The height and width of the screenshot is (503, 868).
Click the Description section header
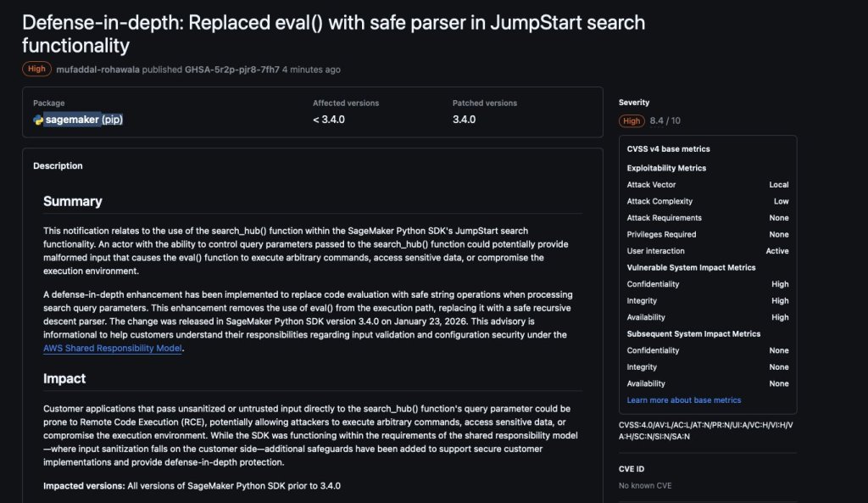[x=58, y=166]
